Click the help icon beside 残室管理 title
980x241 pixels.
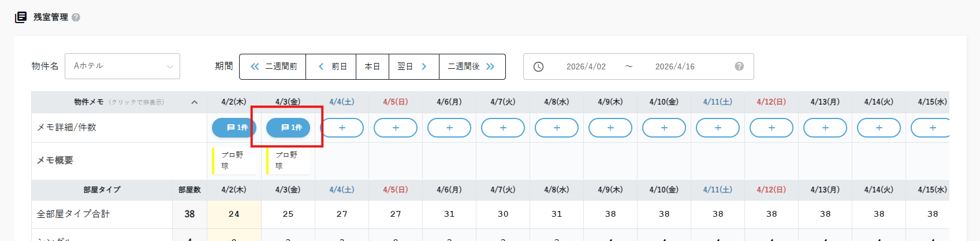[76, 17]
